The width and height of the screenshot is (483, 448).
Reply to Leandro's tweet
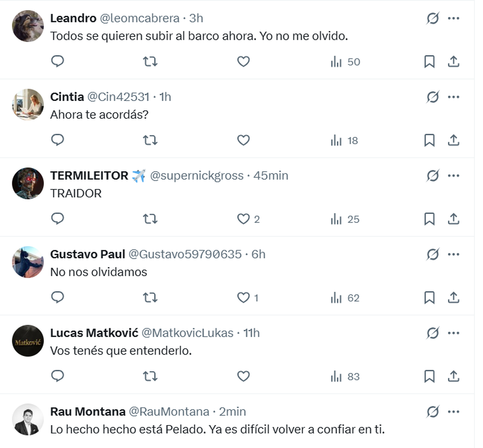point(58,61)
